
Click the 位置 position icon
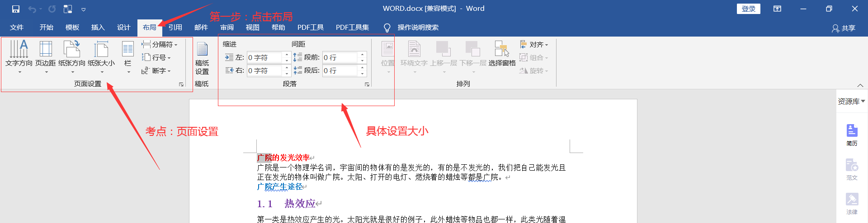[388, 56]
